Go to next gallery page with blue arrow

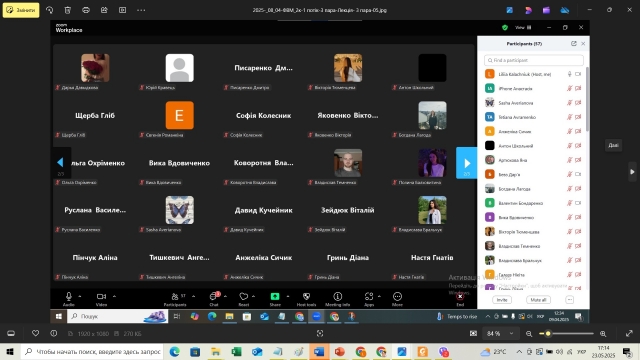467,163
